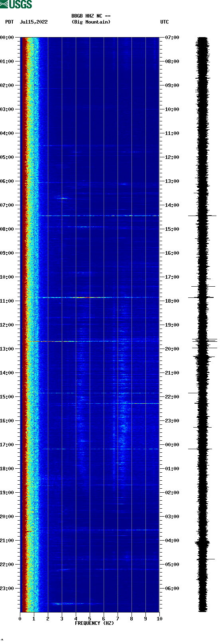Viewport: 220px width, 644px height.
Task: Click the 0 Hz frequency tick label
Action: click(x=20, y=619)
